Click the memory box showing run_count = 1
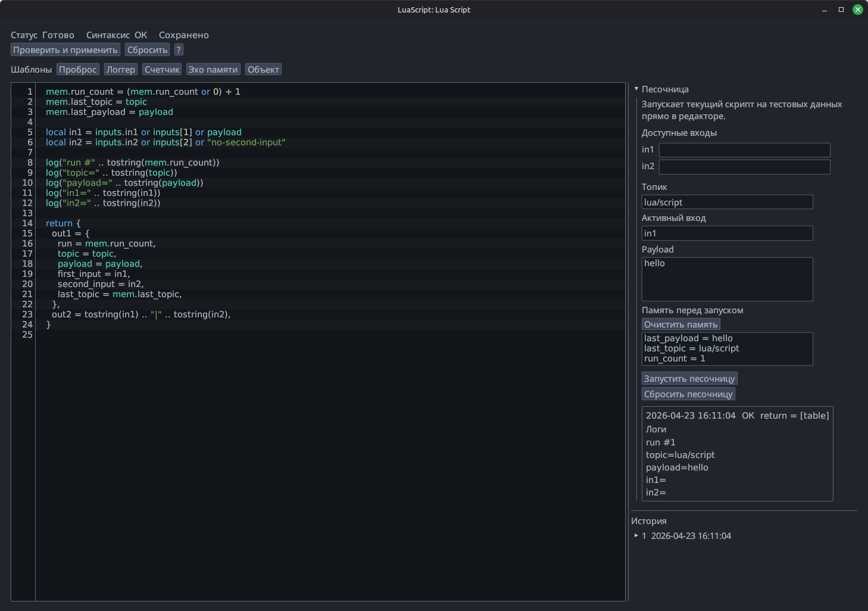 click(727, 349)
